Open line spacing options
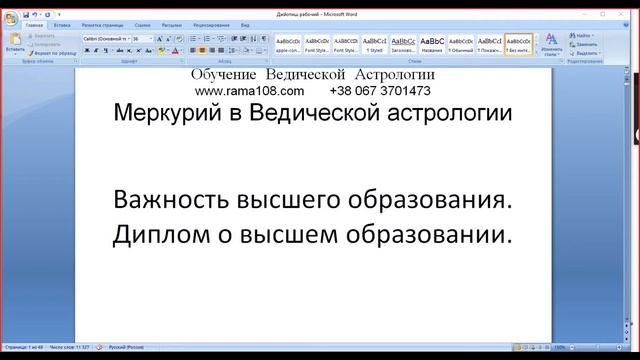 233,51
